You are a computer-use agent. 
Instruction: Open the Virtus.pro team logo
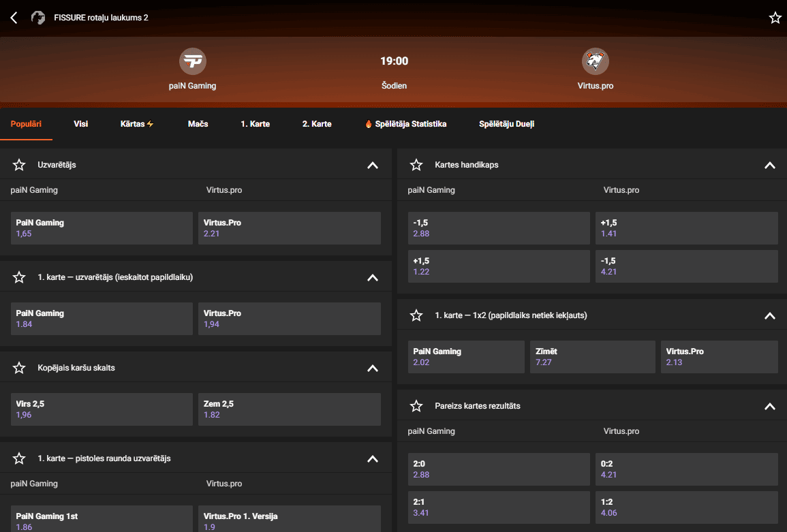pos(596,61)
